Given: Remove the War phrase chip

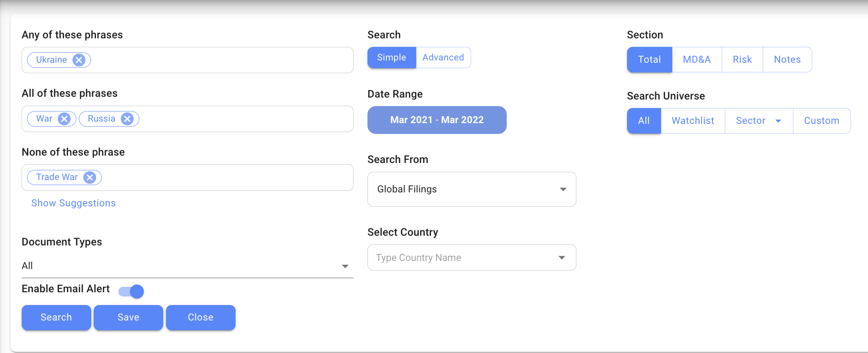Looking at the screenshot, I should pyautogui.click(x=64, y=119).
